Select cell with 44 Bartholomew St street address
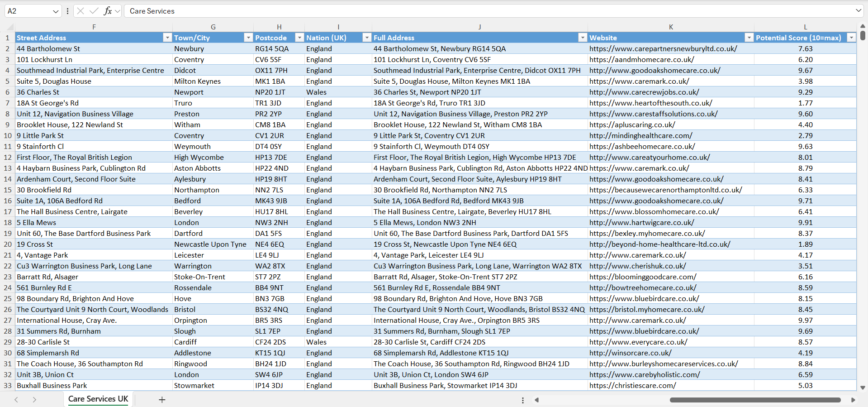 (94, 48)
